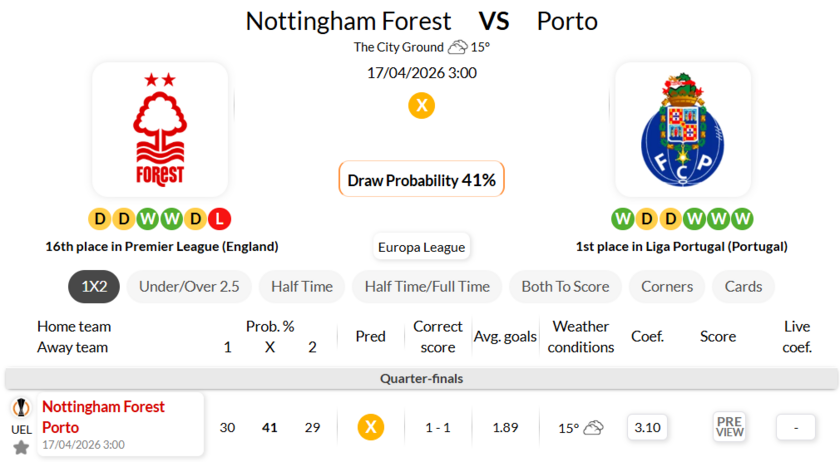This screenshot has height=462, width=840.
Task: Click the UEL competition logo icon
Action: 21,409
